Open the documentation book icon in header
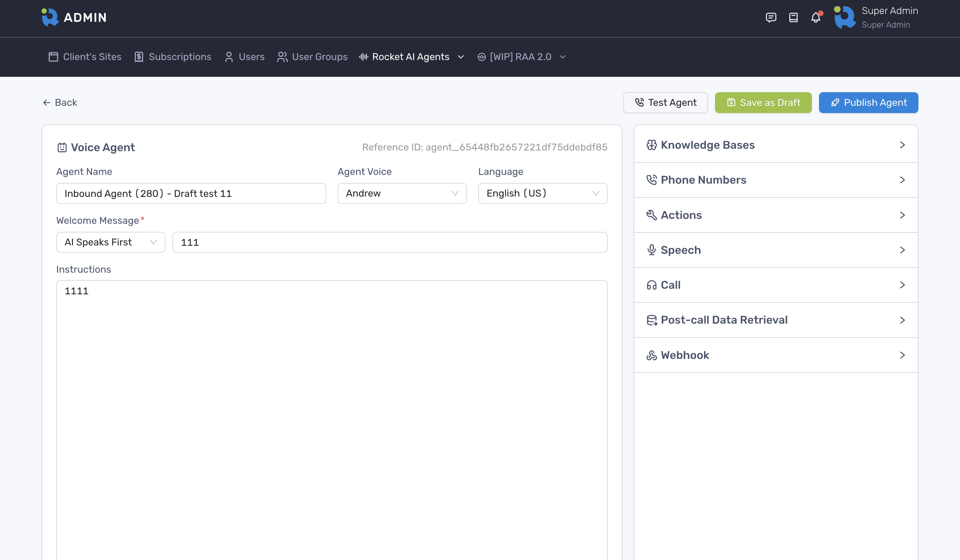The height and width of the screenshot is (560, 960). point(793,17)
